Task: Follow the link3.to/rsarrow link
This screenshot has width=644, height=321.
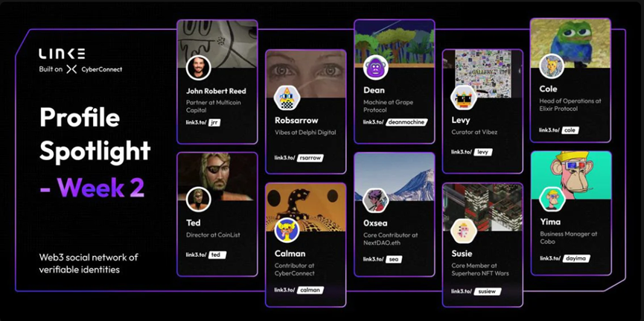Action: pyautogui.click(x=299, y=158)
